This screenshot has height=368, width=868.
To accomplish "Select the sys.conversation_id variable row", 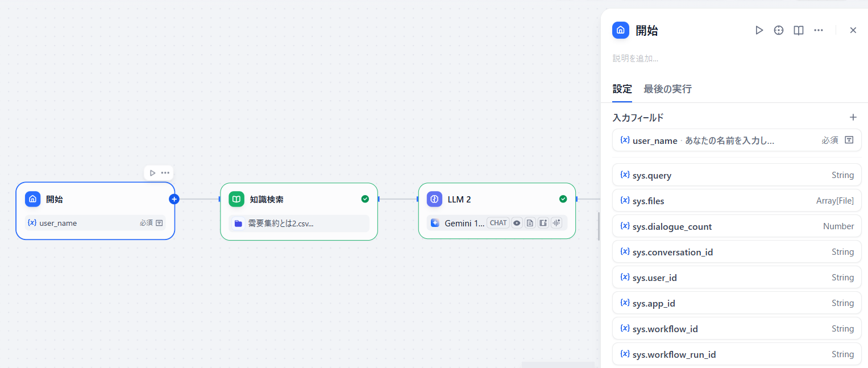I will click(x=737, y=252).
